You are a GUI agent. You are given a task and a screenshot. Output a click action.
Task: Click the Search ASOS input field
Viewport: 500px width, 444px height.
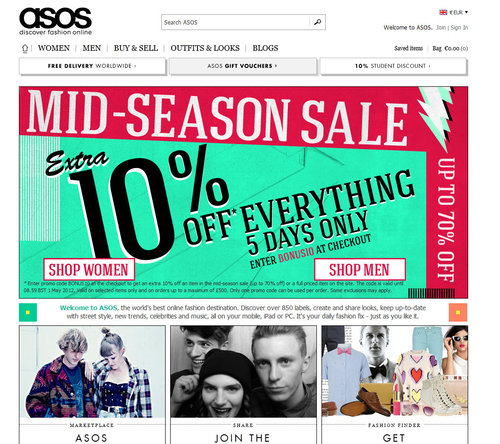click(236, 22)
